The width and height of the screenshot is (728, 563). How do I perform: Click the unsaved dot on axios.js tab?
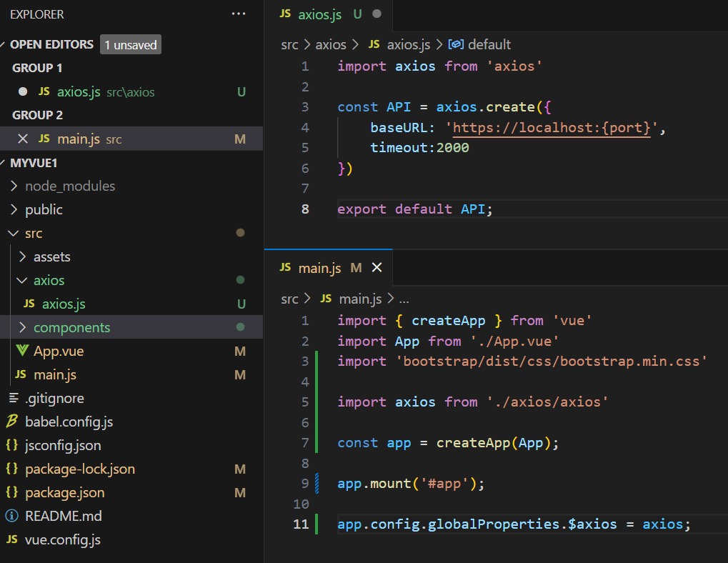pyautogui.click(x=377, y=14)
